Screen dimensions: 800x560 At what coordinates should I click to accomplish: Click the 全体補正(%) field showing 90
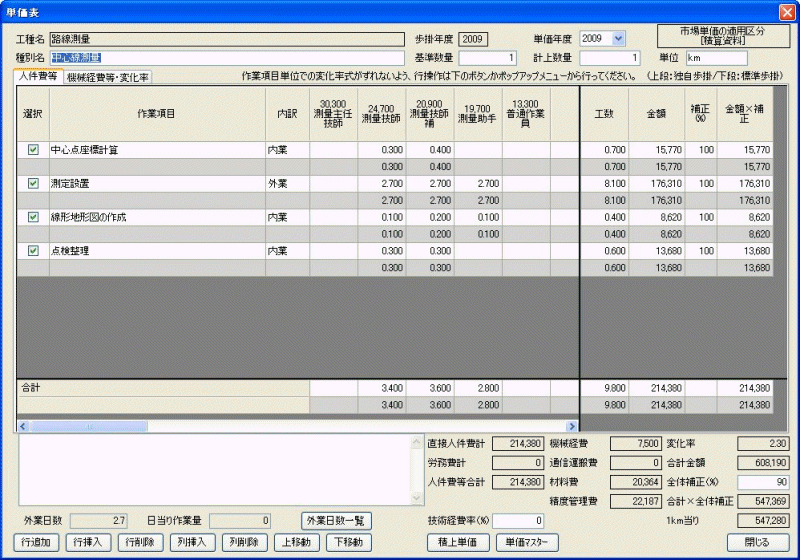pyautogui.click(x=763, y=482)
